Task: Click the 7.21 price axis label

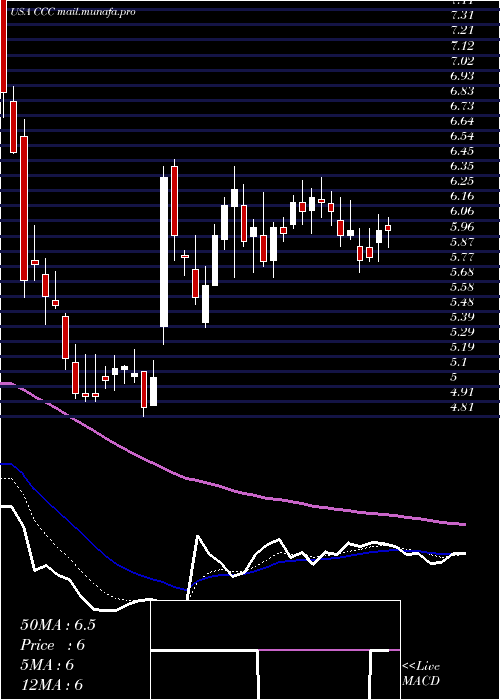Action: (x=462, y=30)
